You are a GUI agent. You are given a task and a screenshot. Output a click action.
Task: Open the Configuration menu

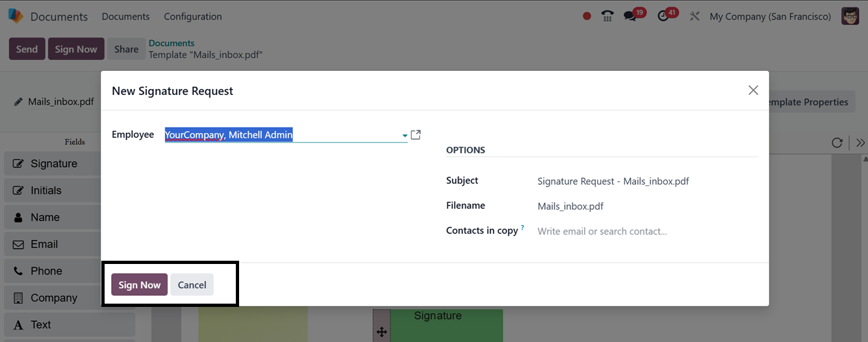coord(192,16)
